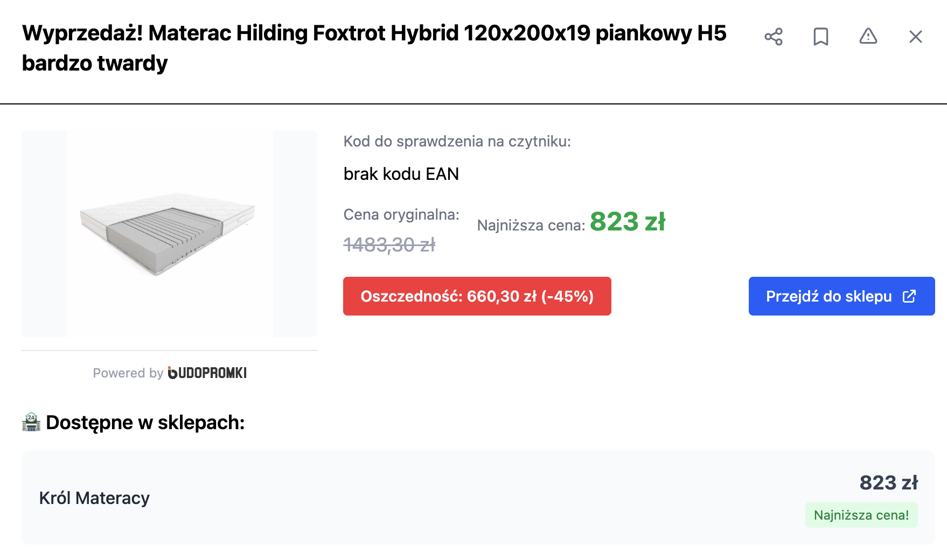947x560 pixels.
Task: Click the large green 823 zł price
Action: point(627,222)
